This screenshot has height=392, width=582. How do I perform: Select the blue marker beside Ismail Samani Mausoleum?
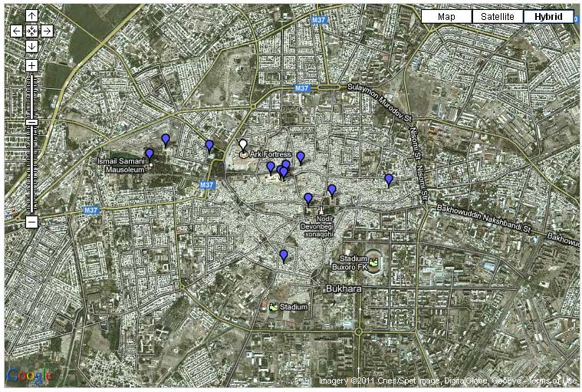click(150, 154)
